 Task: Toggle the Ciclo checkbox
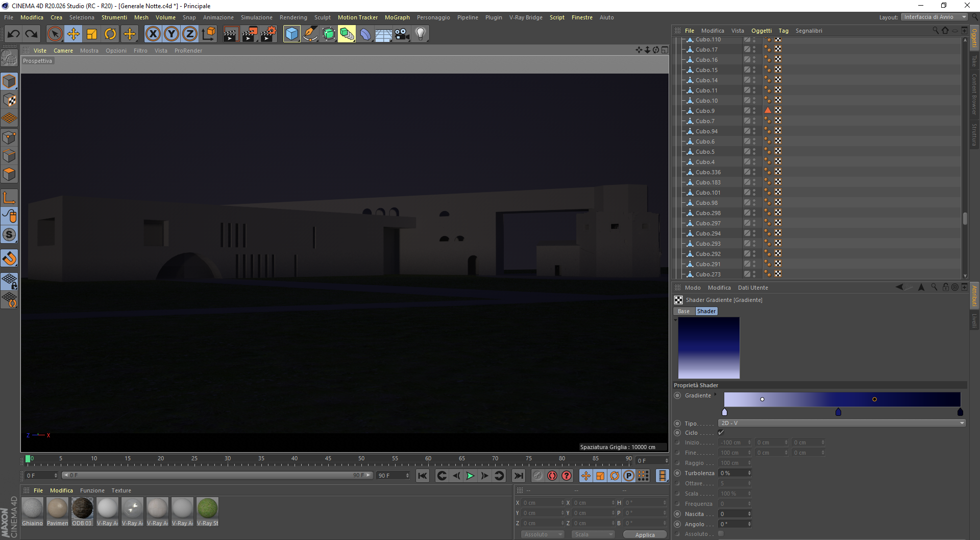(x=721, y=433)
